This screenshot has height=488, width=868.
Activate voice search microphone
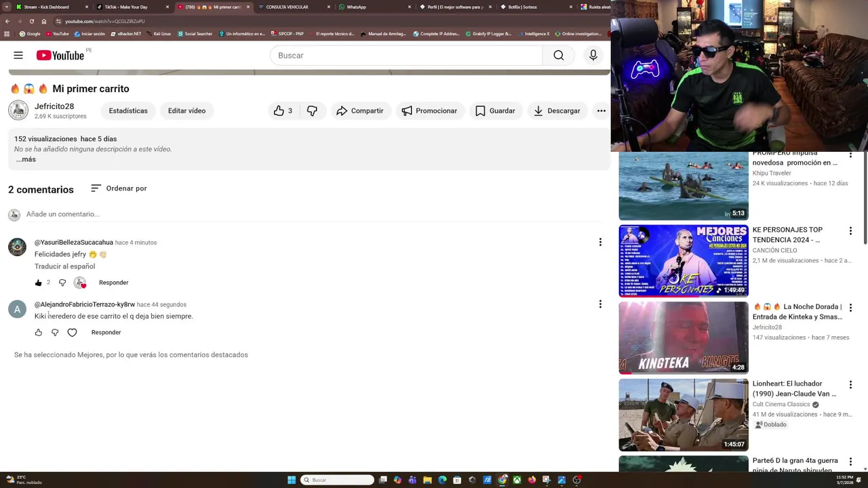[x=593, y=56]
